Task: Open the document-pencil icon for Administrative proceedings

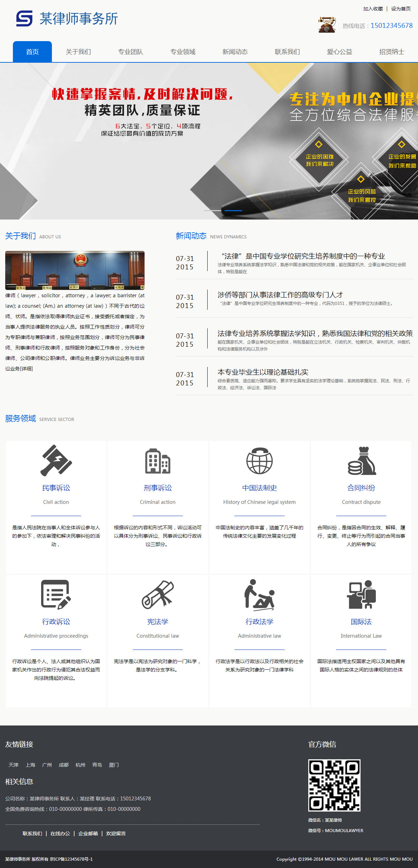Action: click(56, 594)
